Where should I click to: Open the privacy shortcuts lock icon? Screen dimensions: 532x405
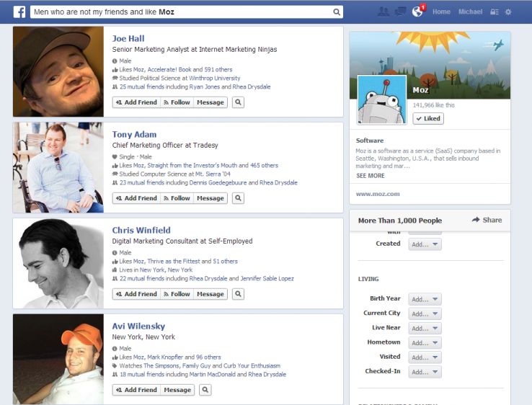pos(494,12)
